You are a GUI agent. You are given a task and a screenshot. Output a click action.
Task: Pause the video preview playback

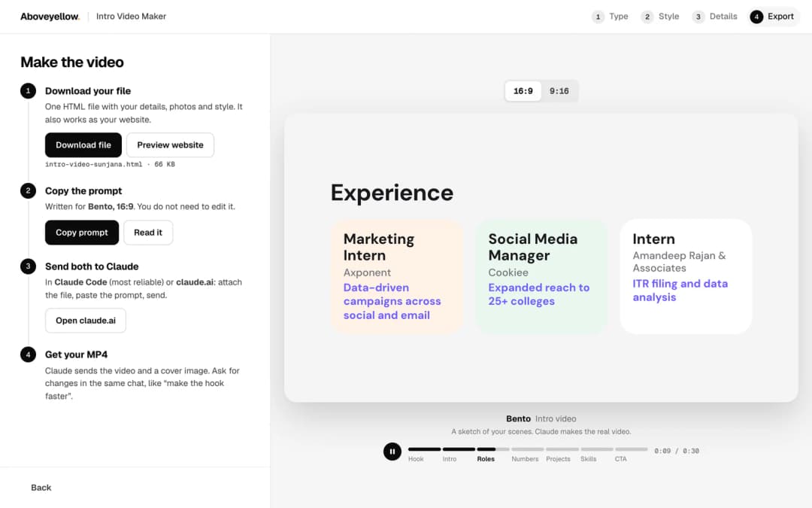[392, 452]
